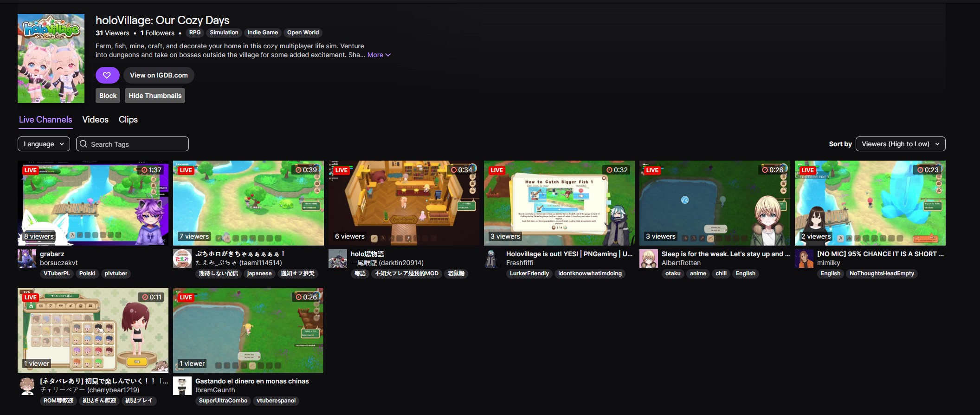Select the Simulation tag
The width and height of the screenshot is (980, 415).
[224, 32]
